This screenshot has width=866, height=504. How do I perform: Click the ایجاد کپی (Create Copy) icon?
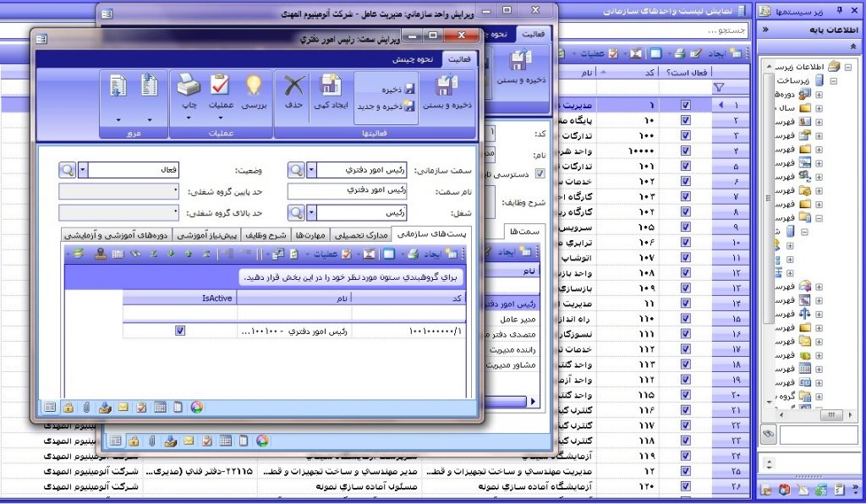331,86
